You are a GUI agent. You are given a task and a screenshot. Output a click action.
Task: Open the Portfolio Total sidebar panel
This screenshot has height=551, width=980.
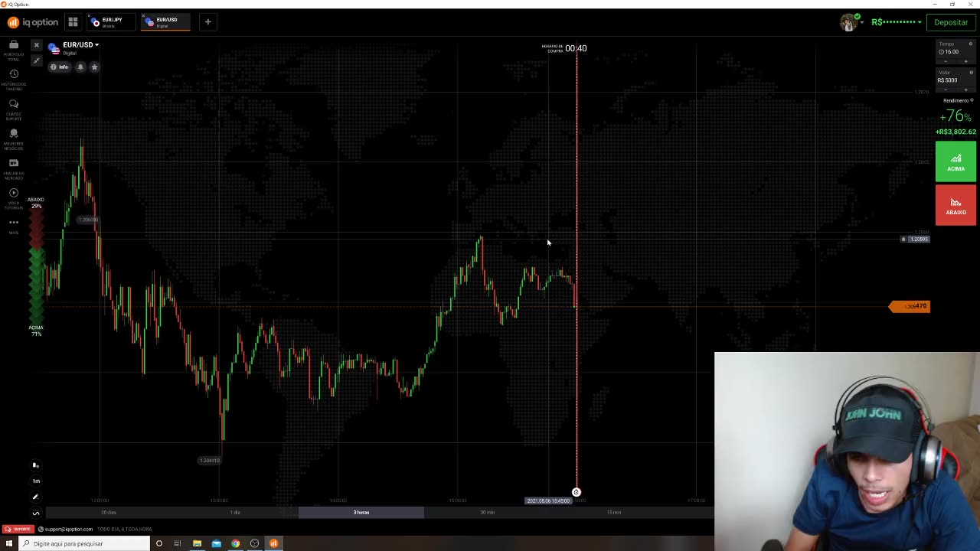[x=14, y=50]
